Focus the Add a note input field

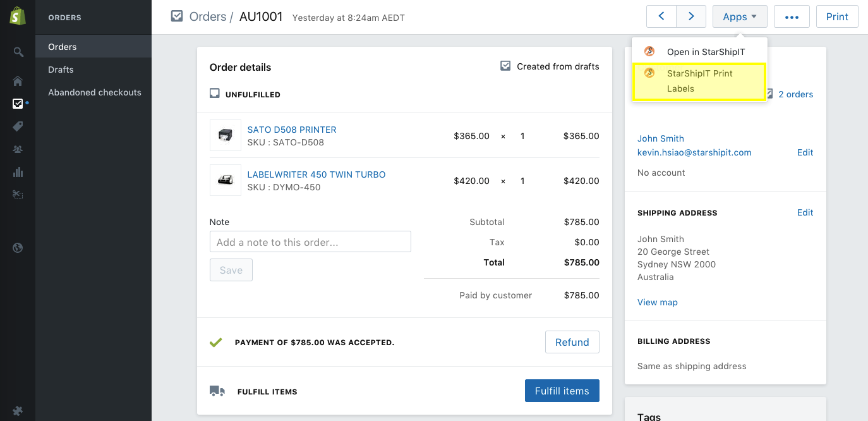[310, 241]
